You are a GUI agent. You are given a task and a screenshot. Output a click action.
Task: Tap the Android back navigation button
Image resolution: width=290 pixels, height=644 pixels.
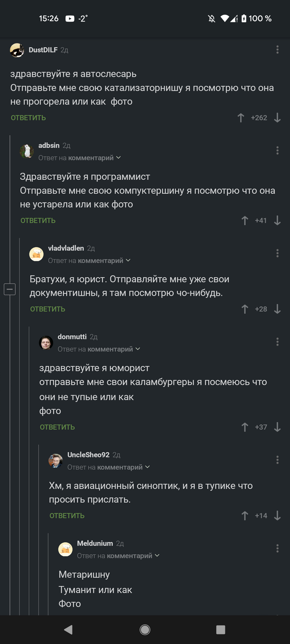[x=68, y=630]
